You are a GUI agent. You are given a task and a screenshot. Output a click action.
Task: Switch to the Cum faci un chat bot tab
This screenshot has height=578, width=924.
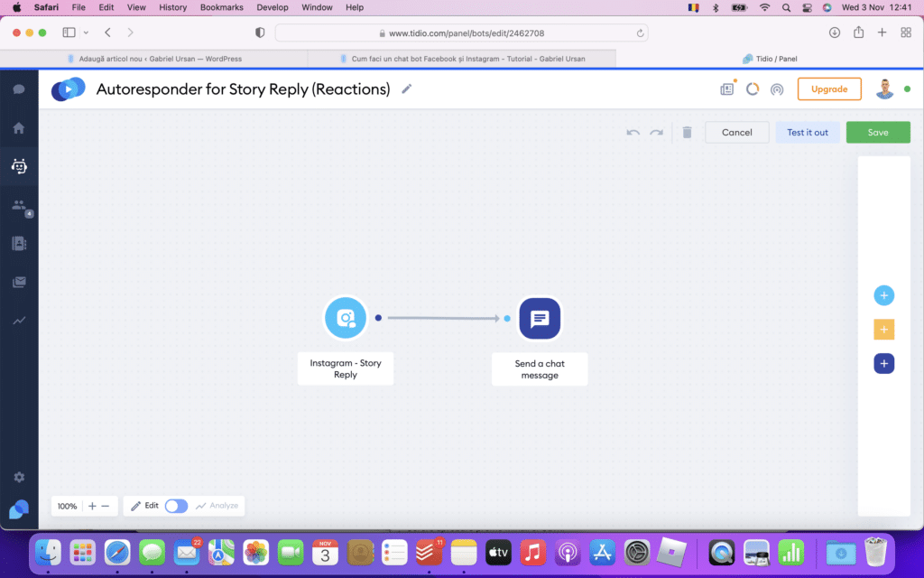pyautogui.click(x=462, y=59)
